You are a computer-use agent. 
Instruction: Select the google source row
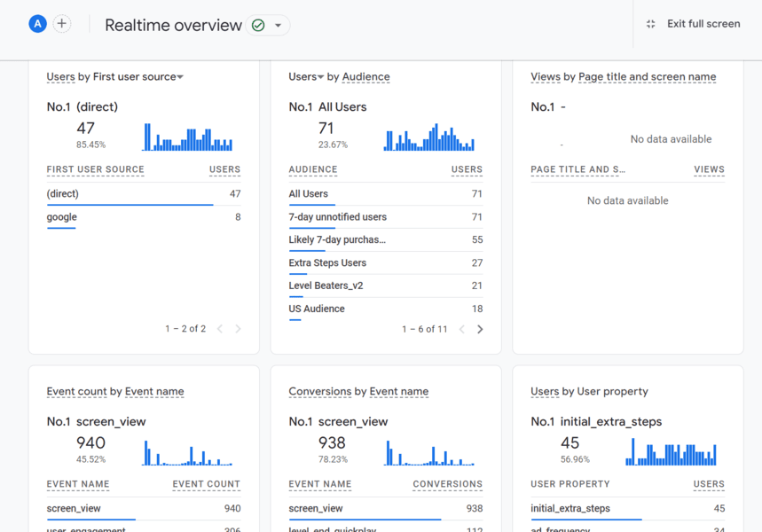coord(144,217)
